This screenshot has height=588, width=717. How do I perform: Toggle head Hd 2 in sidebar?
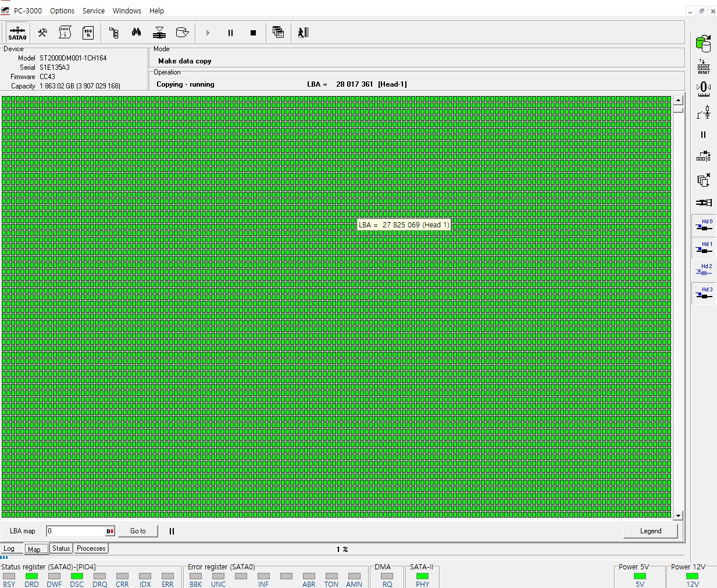tap(704, 270)
